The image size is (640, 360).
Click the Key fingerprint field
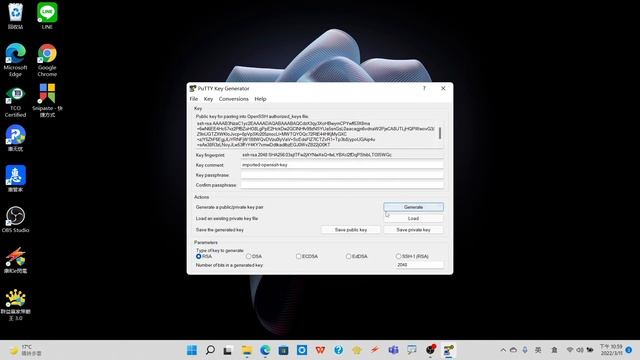[x=342, y=155]
